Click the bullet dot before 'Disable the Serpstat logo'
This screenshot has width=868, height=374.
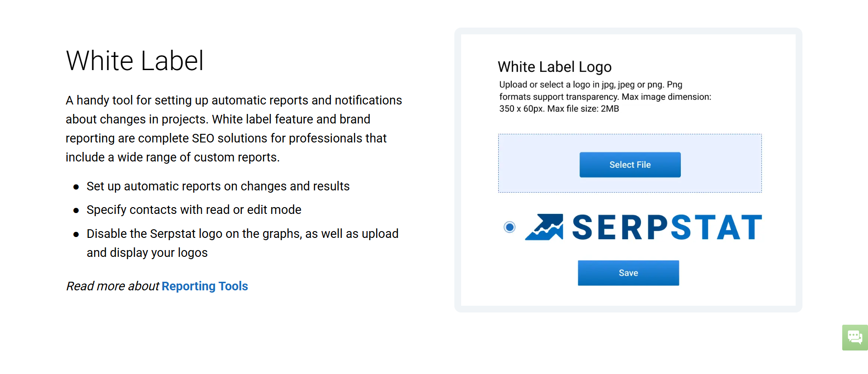point(76,234)
